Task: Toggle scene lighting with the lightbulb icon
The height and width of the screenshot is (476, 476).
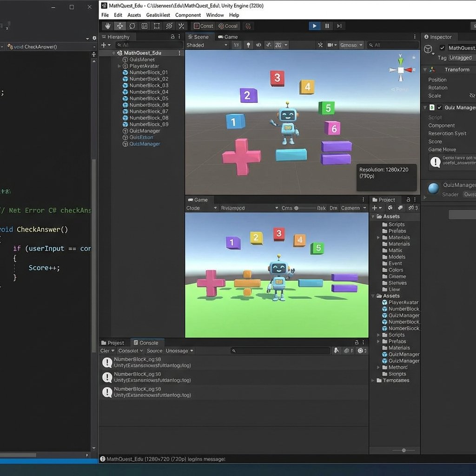Action: pos(248,45)
